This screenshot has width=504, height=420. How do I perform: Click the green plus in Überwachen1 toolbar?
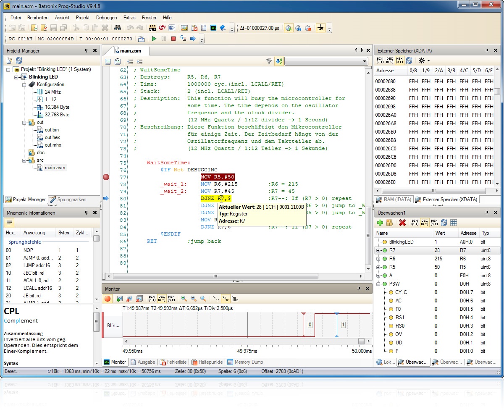pyautogui.click(x=380, y=223)
